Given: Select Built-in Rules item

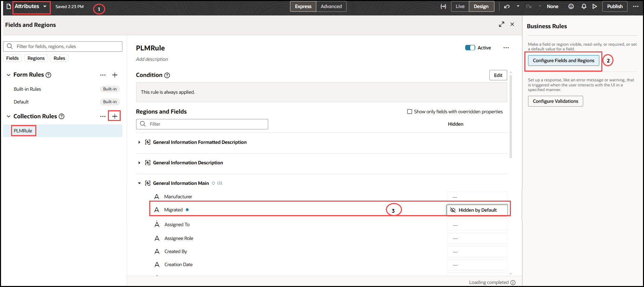Looking at the screenshot, I should [x=63, y=89].
